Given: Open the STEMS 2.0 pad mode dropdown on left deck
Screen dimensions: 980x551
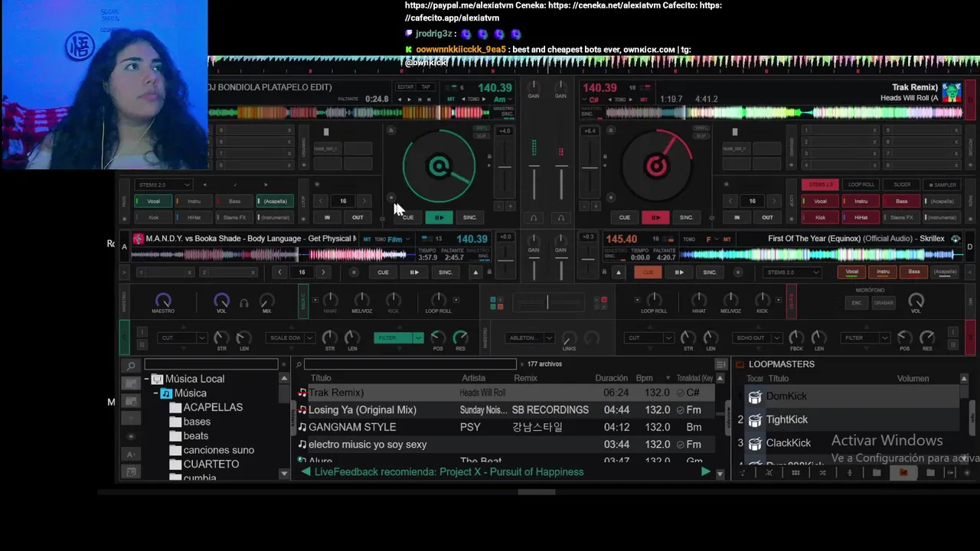Looking at the screenshot, I should [163, 184].
